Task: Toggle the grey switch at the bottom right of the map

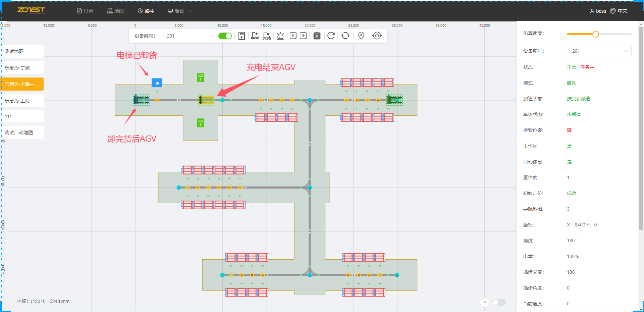Action: [499, 302]
